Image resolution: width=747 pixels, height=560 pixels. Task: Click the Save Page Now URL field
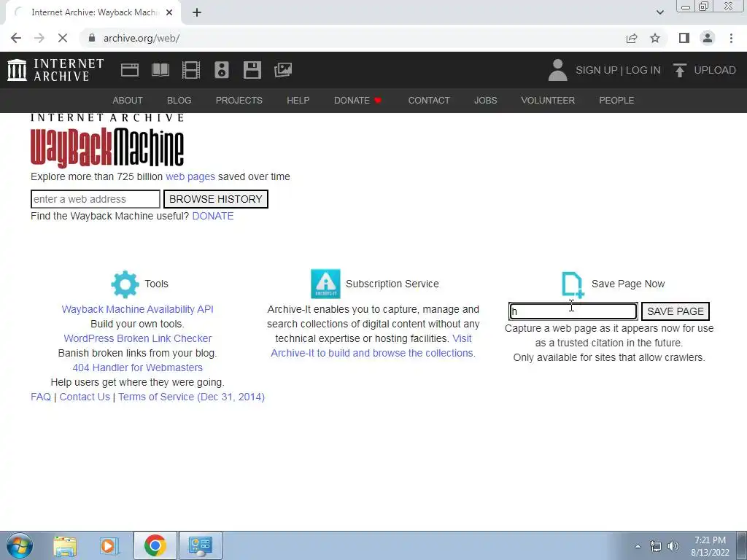[573, 311]
